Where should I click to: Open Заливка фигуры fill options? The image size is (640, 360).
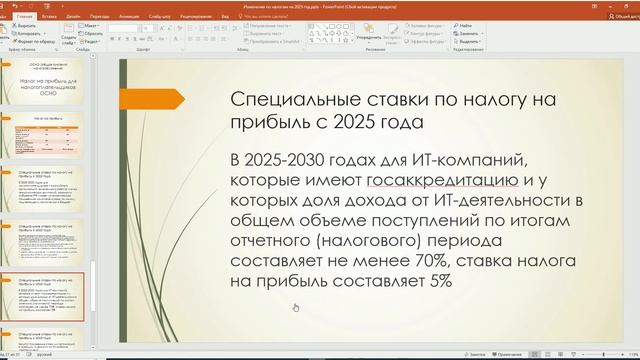(424, 26)
